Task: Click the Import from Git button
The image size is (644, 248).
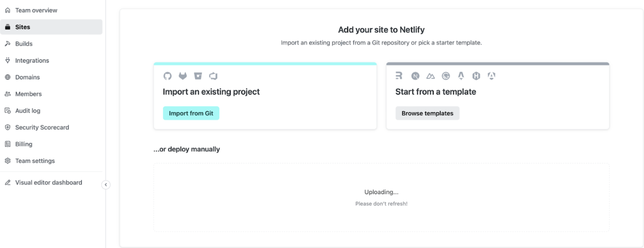Action: (191, 113)
